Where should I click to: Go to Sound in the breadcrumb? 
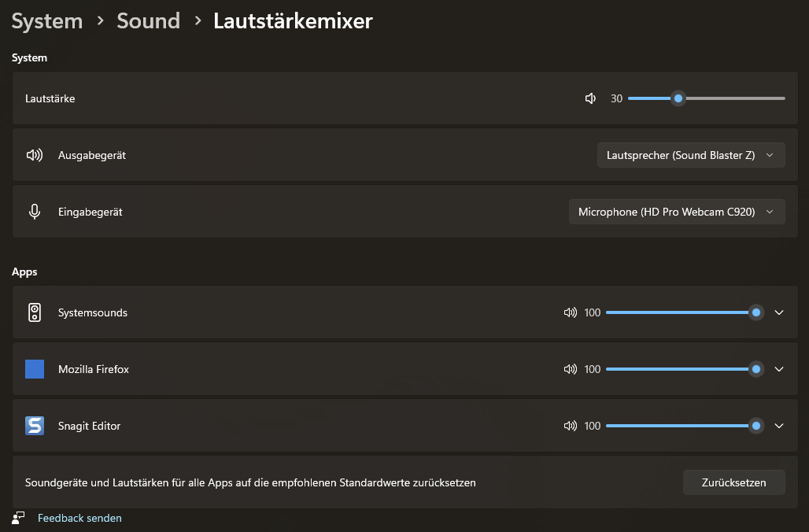tap(148, 20)
